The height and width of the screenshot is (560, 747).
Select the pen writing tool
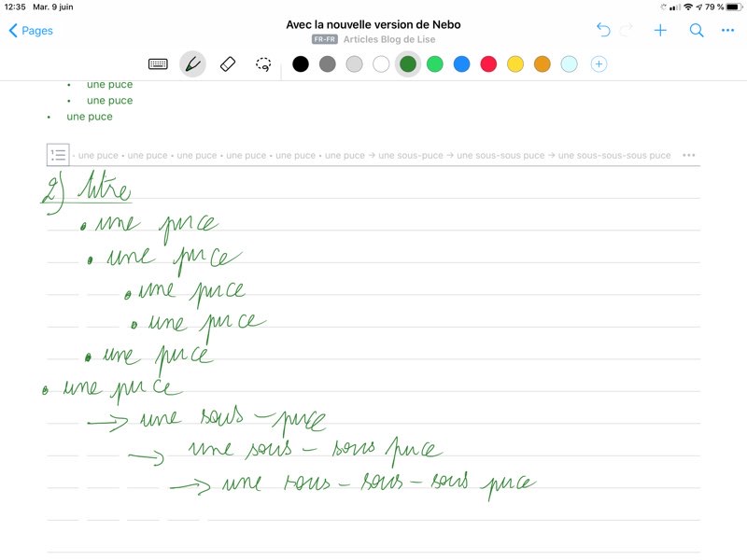(192, 64)
